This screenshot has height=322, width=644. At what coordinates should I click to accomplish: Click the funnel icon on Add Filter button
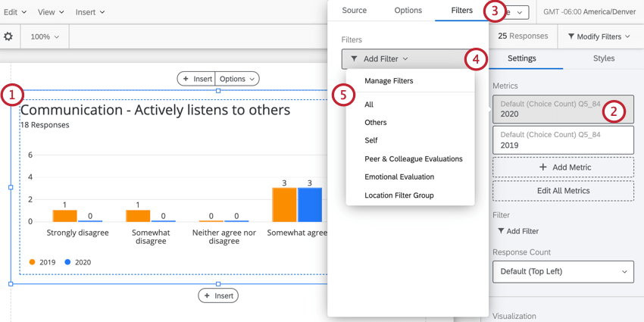pos(354,58)
